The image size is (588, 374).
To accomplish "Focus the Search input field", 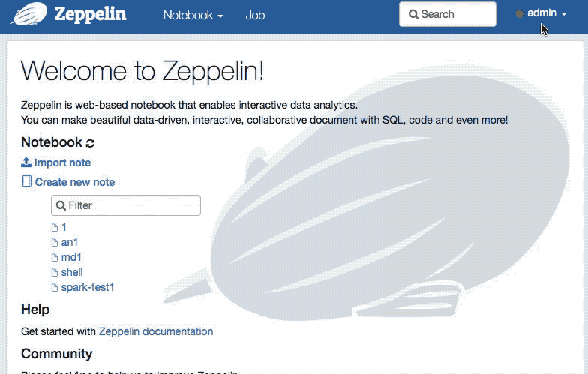I will pos(448,14).
